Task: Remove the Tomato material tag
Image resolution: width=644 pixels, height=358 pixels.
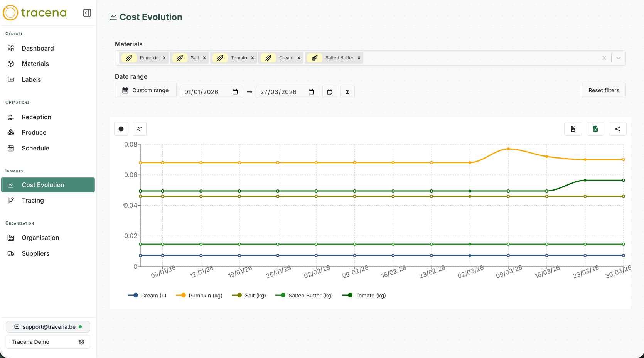Action: tap(253, 58)
